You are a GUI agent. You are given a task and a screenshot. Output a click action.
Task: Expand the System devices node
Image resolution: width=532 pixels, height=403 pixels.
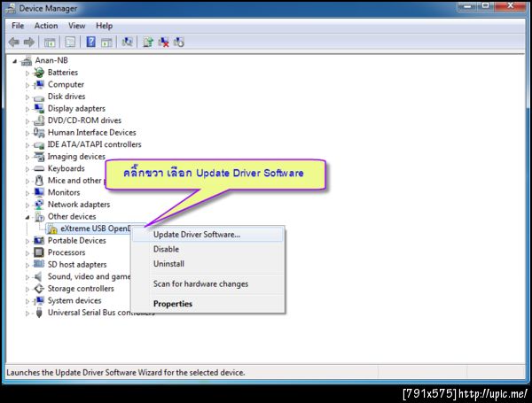[27, 301]
